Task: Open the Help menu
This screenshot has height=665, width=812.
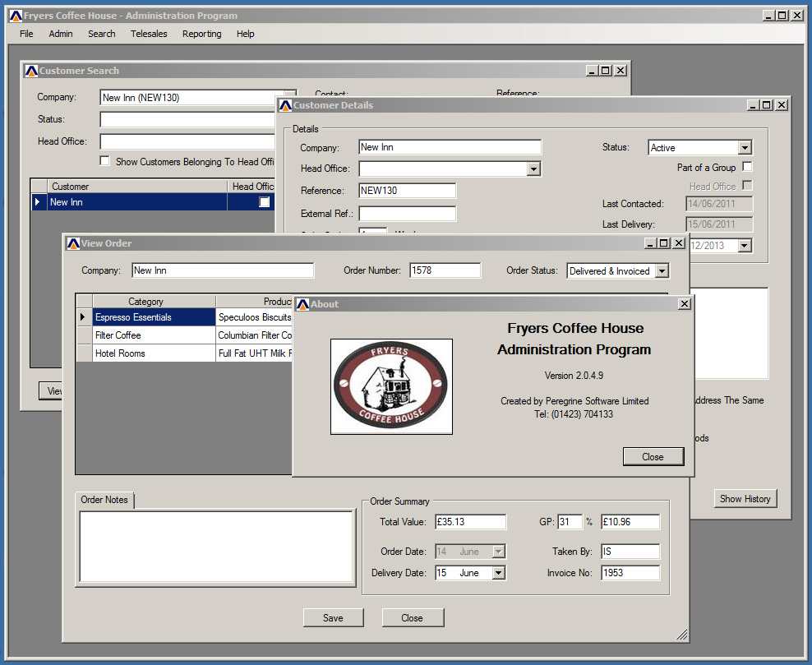Action: click(x=246, y=34)
